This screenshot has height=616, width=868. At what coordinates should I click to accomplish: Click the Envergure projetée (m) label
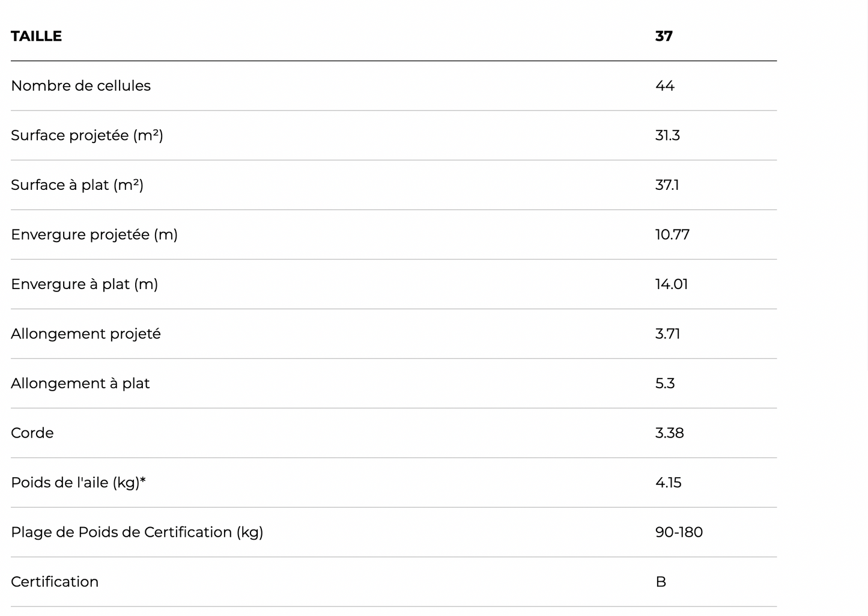click(x=94, y=234)
